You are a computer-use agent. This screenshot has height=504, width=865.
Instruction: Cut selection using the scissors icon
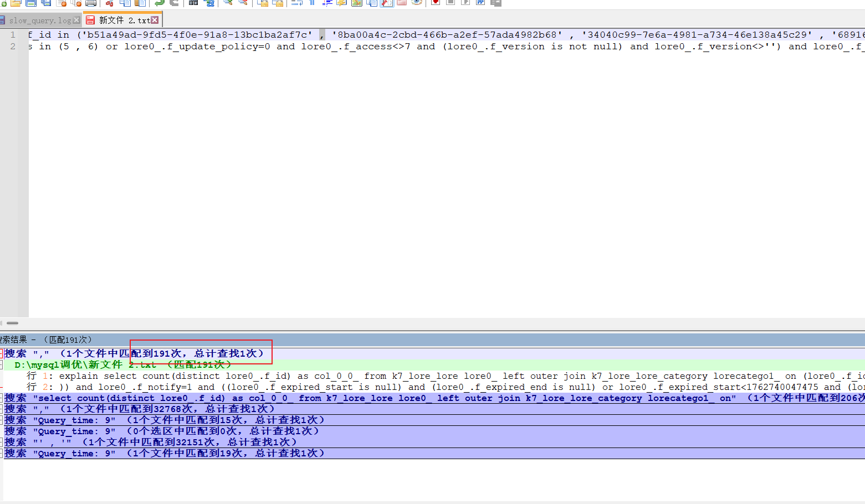110,3
